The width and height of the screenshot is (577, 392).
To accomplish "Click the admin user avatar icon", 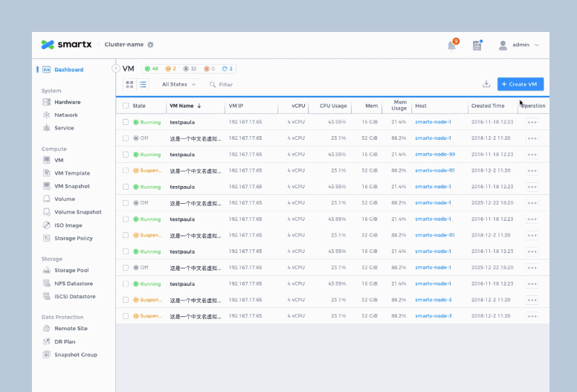I will pyautogui.click(x=503, y=45).
